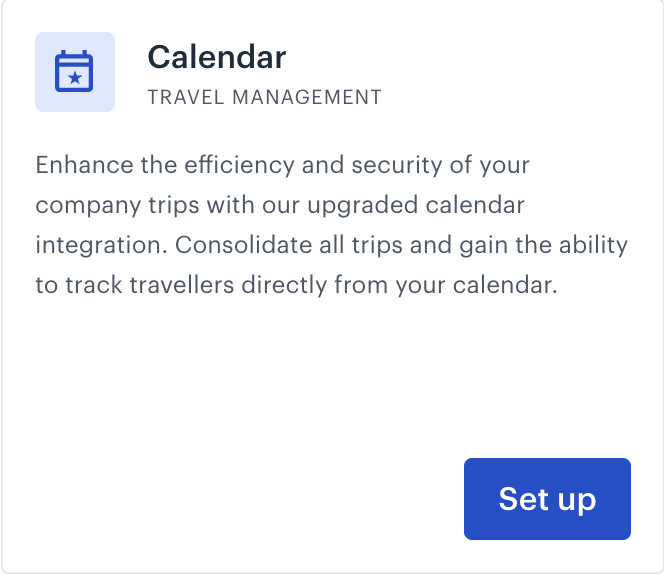Image resolution: width=664 pixels, height=574 pixels.
Task: Click the ending word 'calendar.' in the description
Action: click(x=505, y=285)
